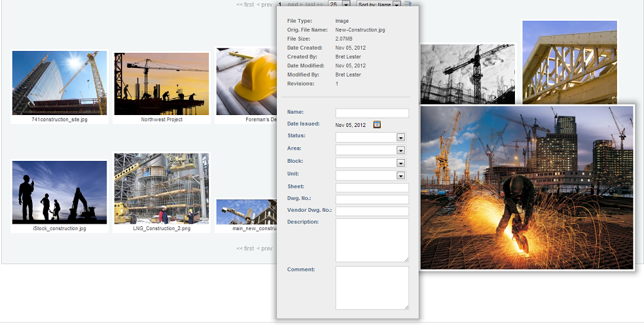Go to the first page at top
The width and height of the screenshot is (644, 325).
tap(245, 4)
